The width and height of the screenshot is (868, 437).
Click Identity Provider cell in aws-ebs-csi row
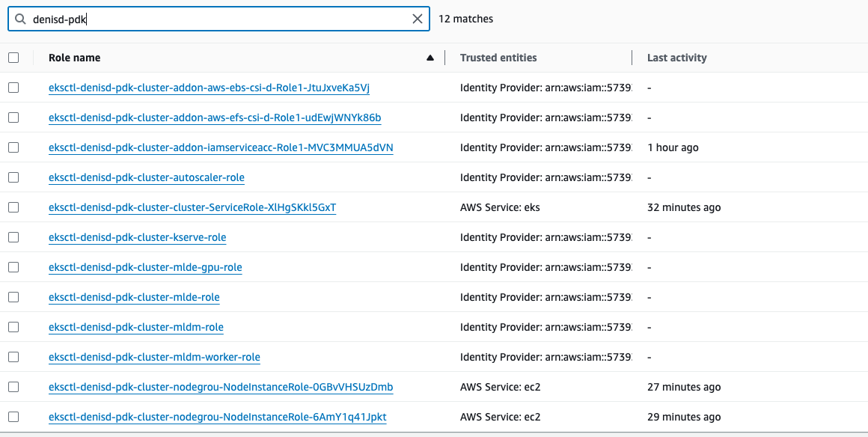point(545,88)
